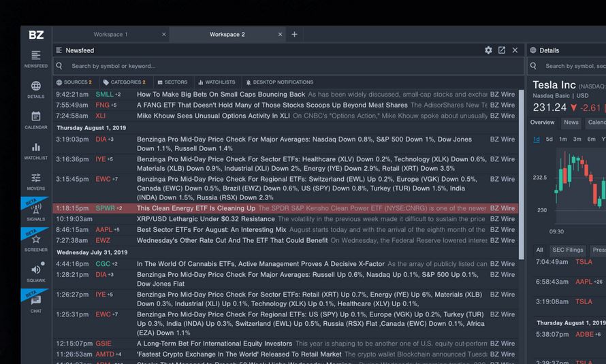Select the 1m chart range
This screenshot has height=364, width=606.
[563, 139]
